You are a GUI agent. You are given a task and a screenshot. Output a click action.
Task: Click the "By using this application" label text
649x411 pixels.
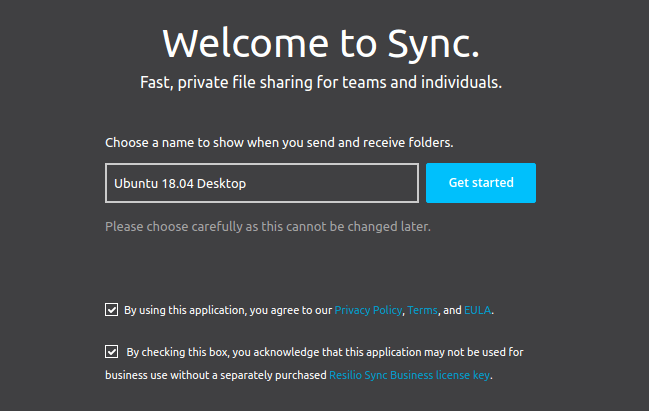227,311
